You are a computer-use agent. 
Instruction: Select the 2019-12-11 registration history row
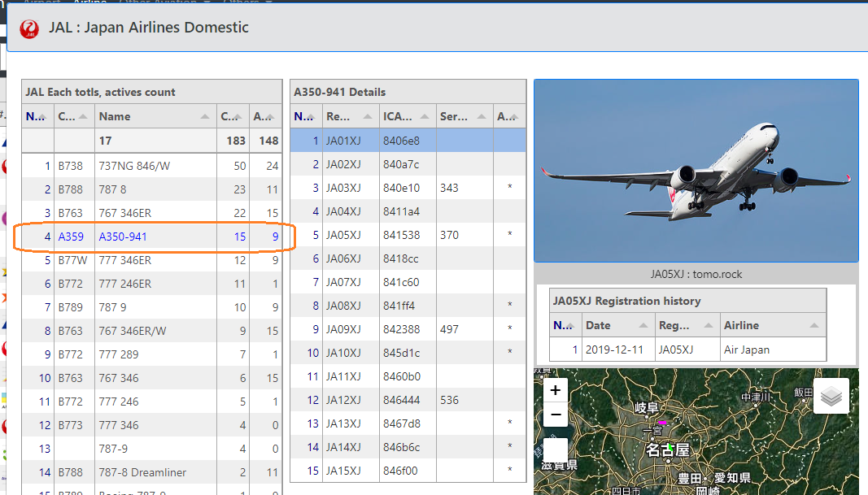pyautogui.click(x=687, y=350)
